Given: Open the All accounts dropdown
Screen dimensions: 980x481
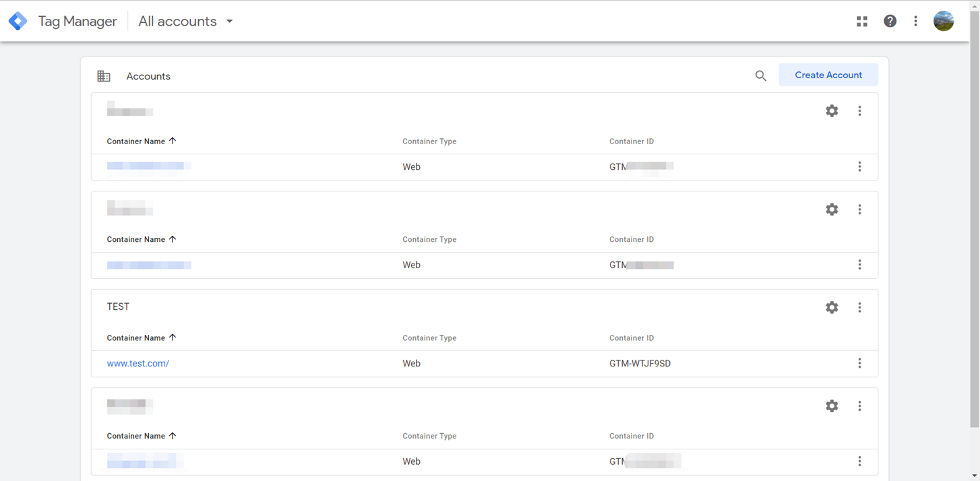Looking at the screenshot, I should coord(185,22).
